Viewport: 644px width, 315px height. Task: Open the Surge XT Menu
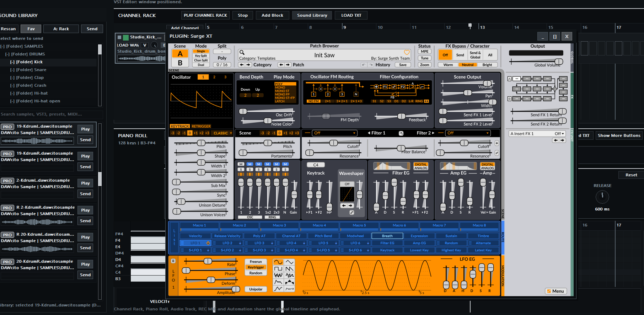(556, 291)
